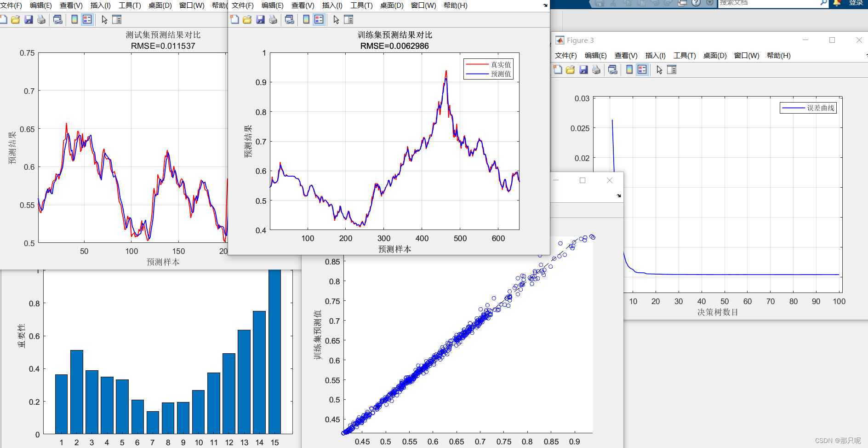
Task: Open file in the test-set figure toolbar
Action: tap(16, 19)
